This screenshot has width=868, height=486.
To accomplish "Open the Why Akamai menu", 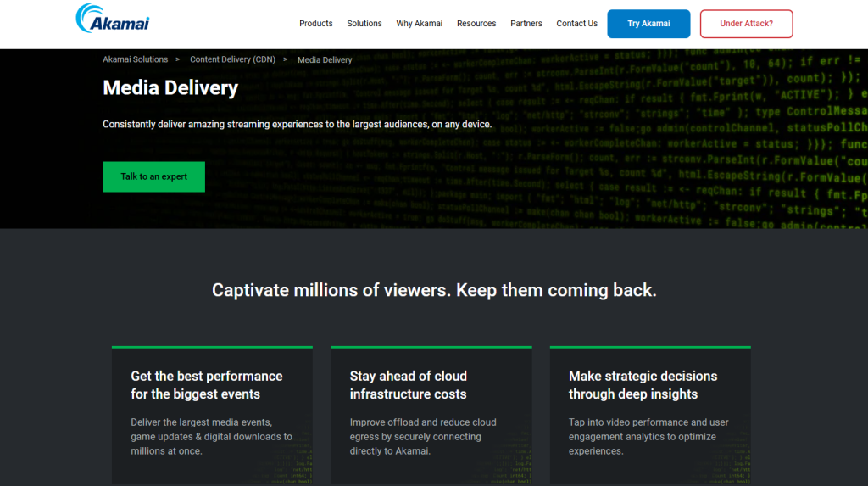I will pyautogui.click(x=419, y=23).
